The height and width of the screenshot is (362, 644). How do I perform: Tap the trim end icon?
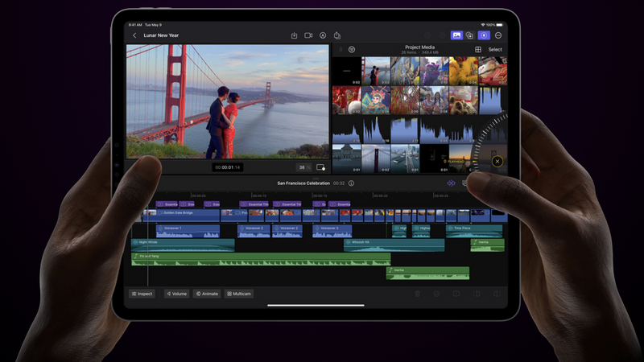(x=497, y=294)
